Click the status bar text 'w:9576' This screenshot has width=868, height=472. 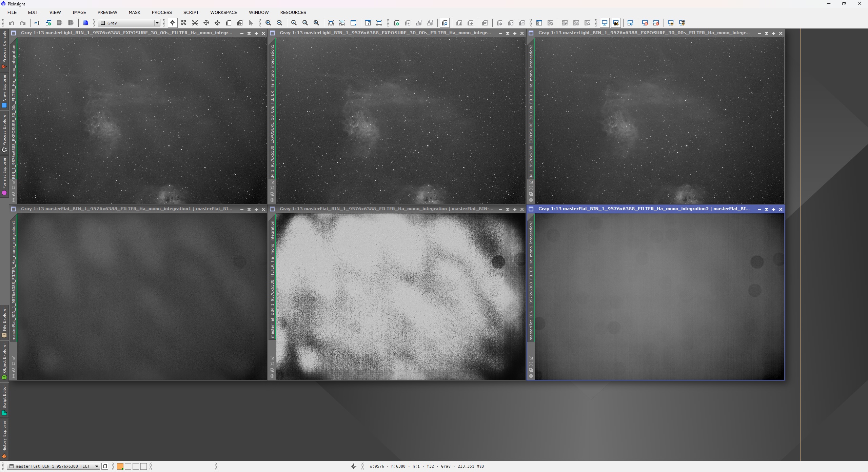click(x=377, y=466)
